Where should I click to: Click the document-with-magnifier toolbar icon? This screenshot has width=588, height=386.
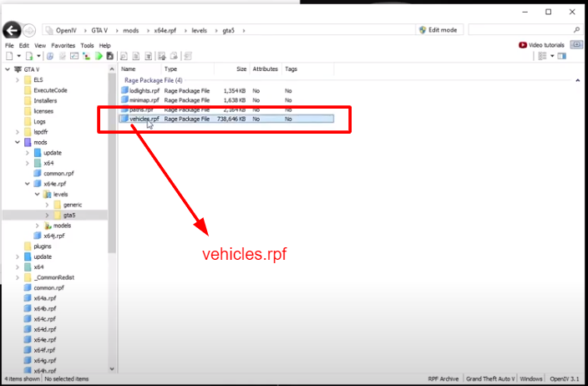click(x=124, y=56)
